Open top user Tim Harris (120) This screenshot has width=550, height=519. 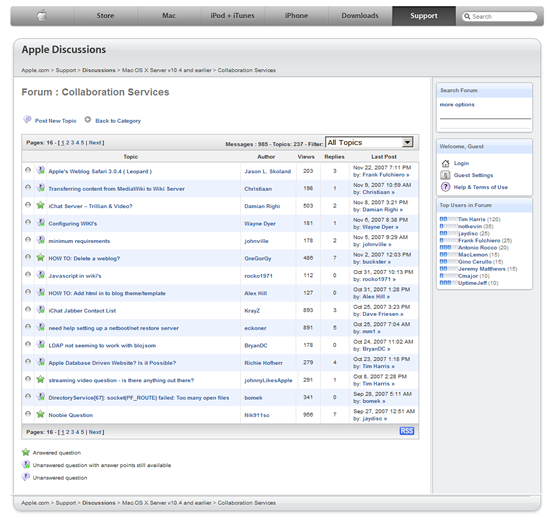point(472,219)
